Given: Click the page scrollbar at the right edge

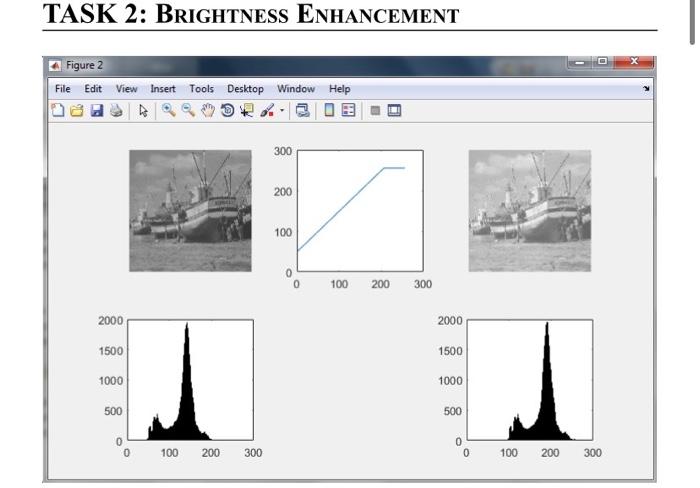Looking at the screenshot, I should pyautogui.click(x=692, y=22).
